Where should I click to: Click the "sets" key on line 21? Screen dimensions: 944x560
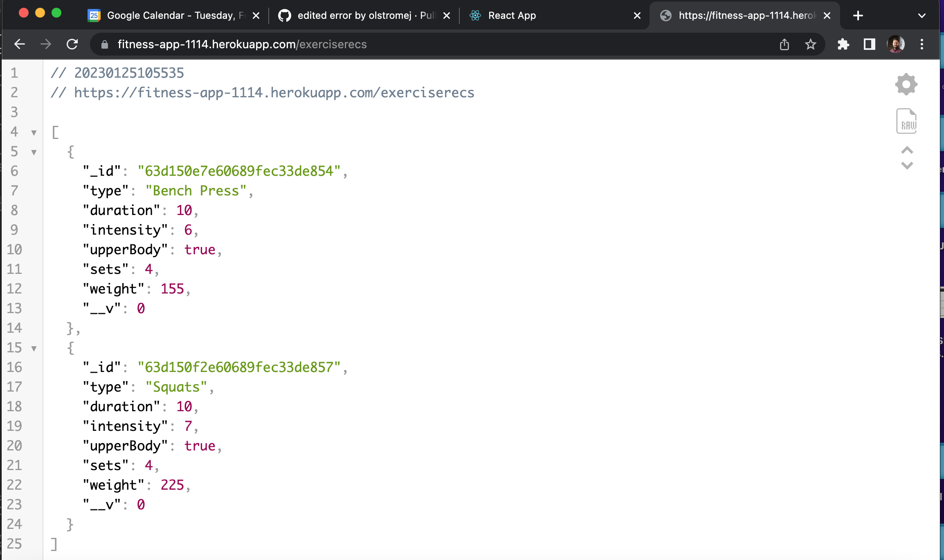point(106,466)
